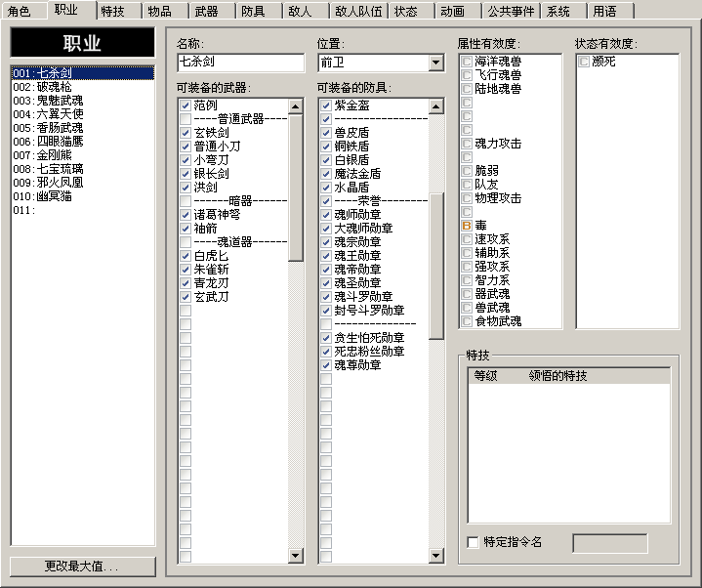Uncheck the 玄铁剑 weapon checkbox
Viewport: 702px width, 588px height.
[x=186, y=133]
